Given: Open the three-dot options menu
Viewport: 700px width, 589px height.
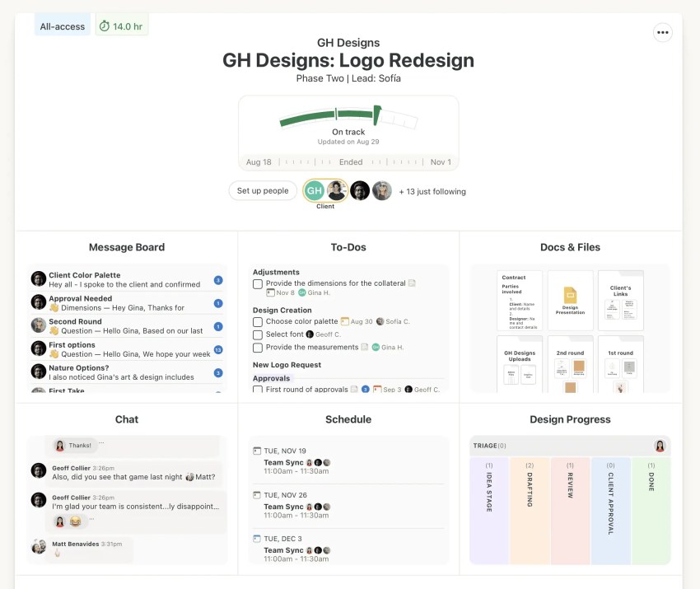Looking at the screenshot, I should coord(663,32).
